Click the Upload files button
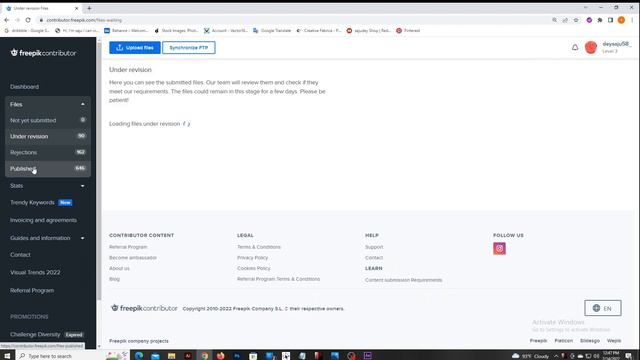 pos(135,48)
